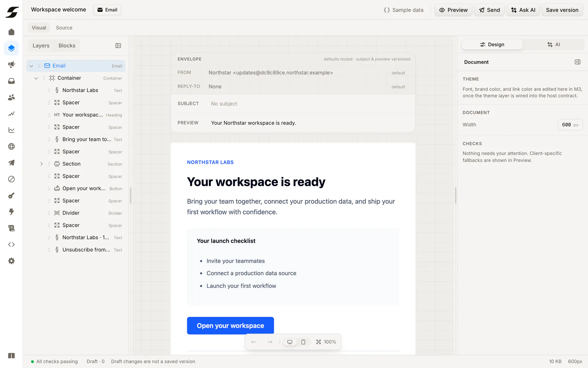Redo the last change
The image size is (588, 368).
pos(270,342)
